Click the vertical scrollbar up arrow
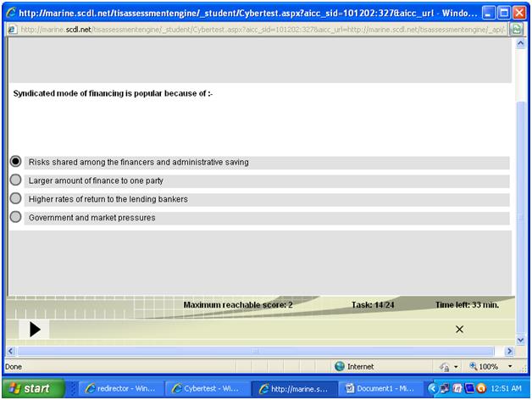532x400 pixels. (x=521, y=43)
